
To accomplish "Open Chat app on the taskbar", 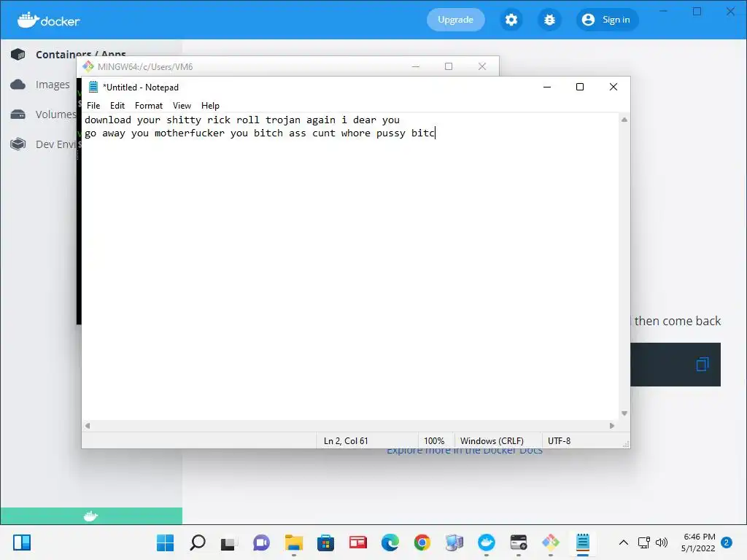I will [261, 542].
